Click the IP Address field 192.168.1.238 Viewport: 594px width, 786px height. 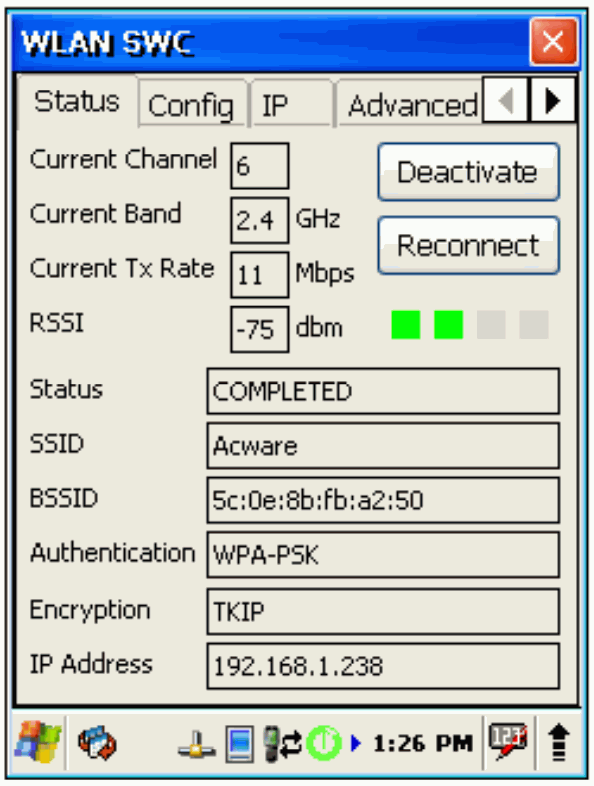pyautogui.click(x=383, y=667)
